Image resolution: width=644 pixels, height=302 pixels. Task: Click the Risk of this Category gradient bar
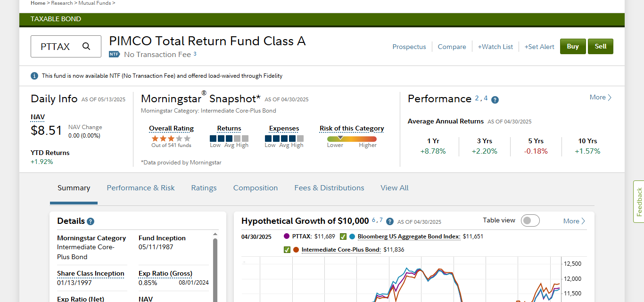[x=352, y=139]
